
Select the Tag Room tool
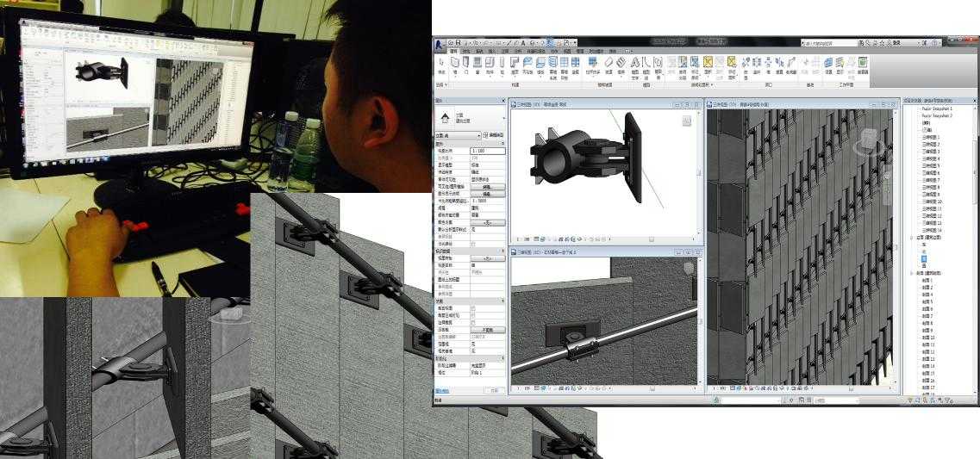[x=696, y=66]
